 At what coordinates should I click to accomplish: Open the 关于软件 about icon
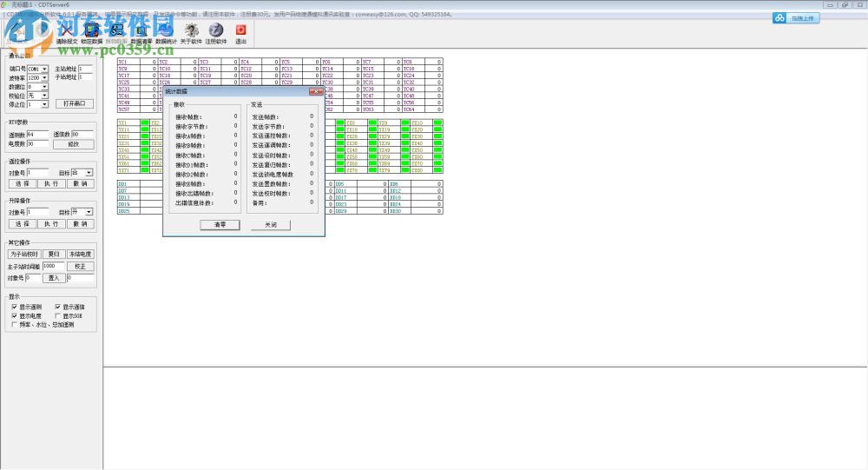tap(191, 32)
